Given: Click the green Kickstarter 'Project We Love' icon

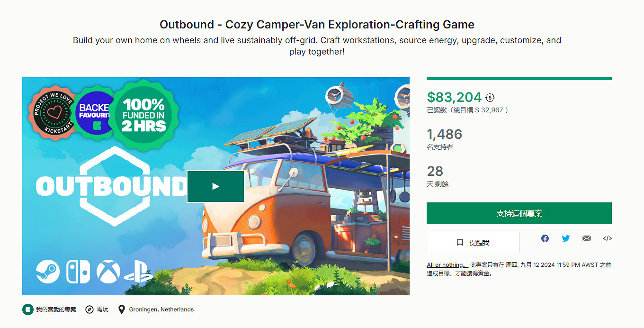Looking at the screenshot, I should click(x=28, y=310).
